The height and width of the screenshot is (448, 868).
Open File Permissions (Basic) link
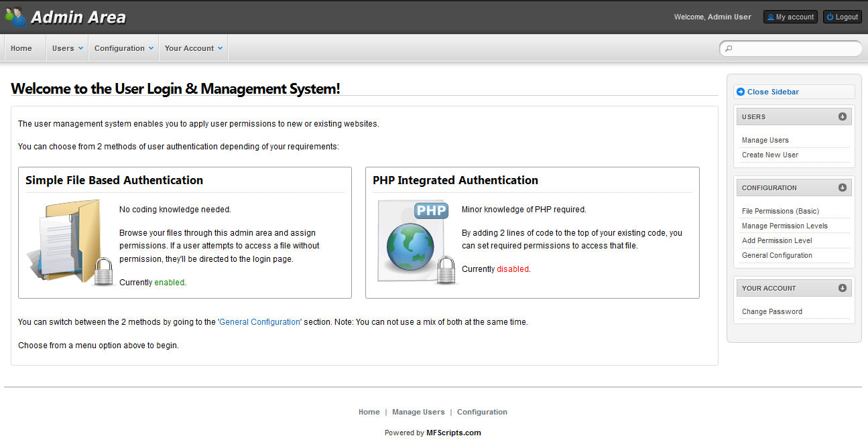(x=780, y=211)
